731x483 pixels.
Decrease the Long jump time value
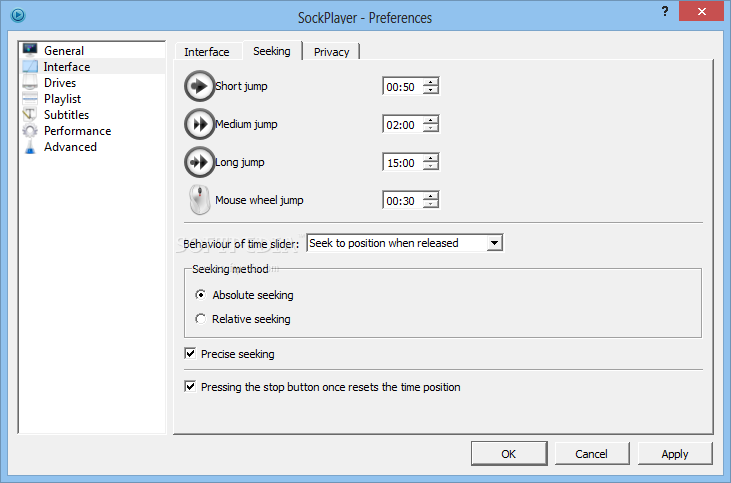coord(431,166)
